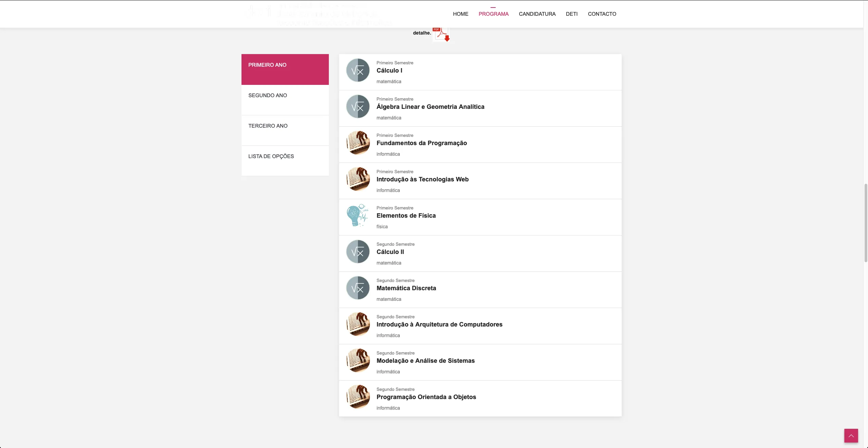Viewport: 868px width, 448px height.
Task: Switch to the SEGUNDO ANO tab
Action: point(285,100)
